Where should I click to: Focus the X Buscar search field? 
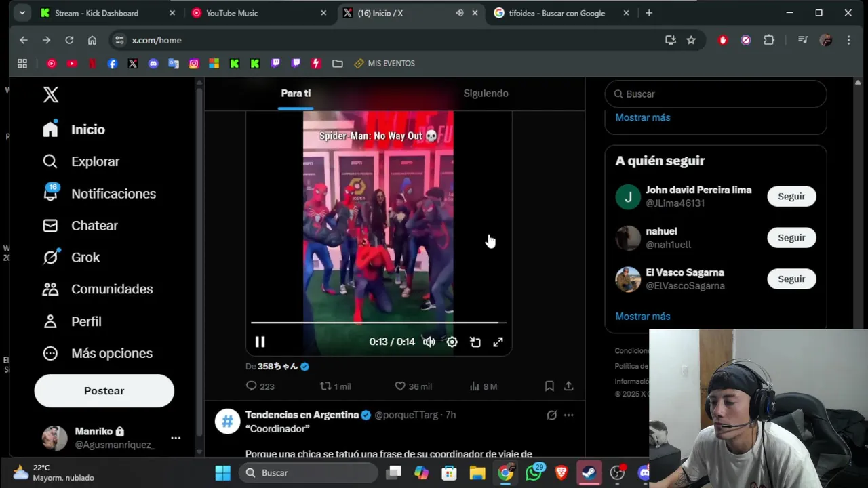(715, 94)
